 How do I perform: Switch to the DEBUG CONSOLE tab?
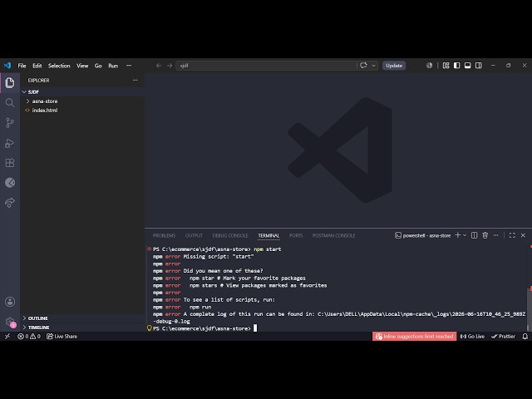(230, 235)
